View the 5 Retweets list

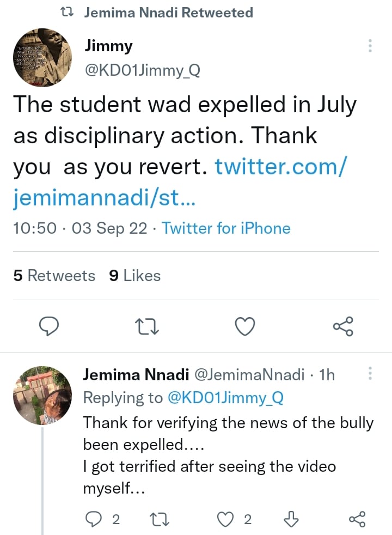(x=54, y=276)
